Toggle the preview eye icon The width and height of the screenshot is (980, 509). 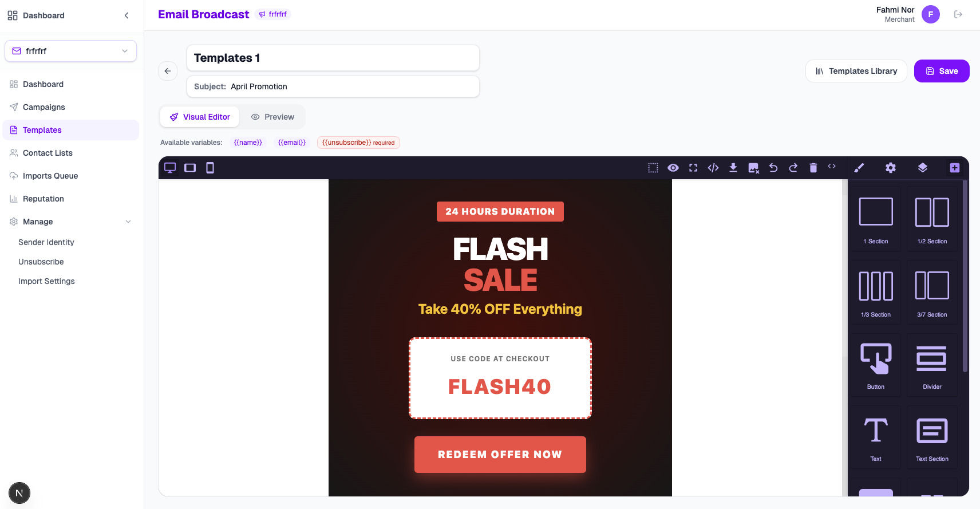click(673, 167)
